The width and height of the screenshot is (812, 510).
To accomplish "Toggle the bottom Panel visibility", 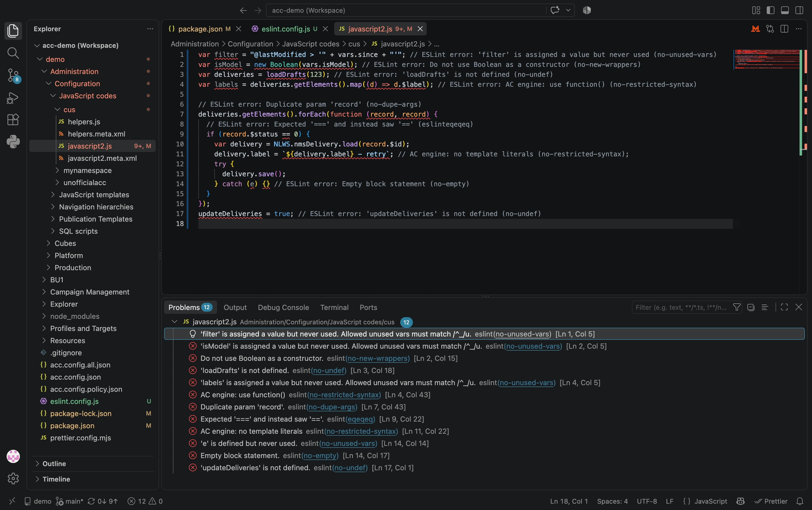I will click(785, 10).
